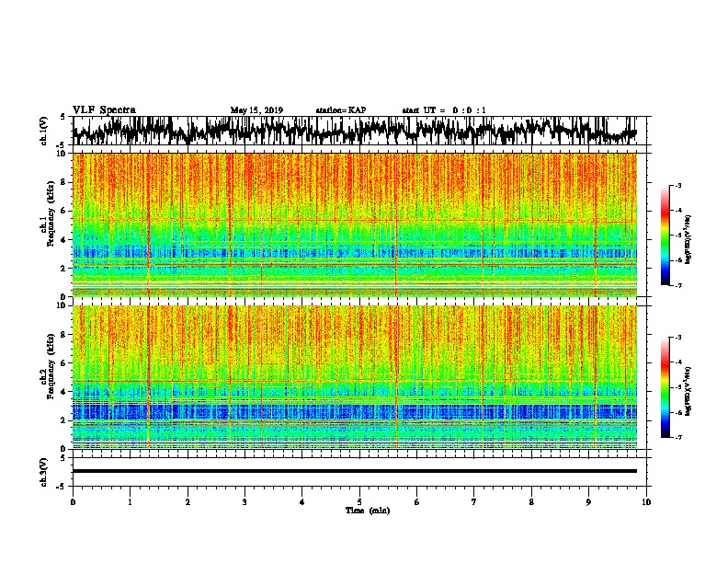
Task: Click time axis tick label "7"
Action: click(x=474, y=502)
